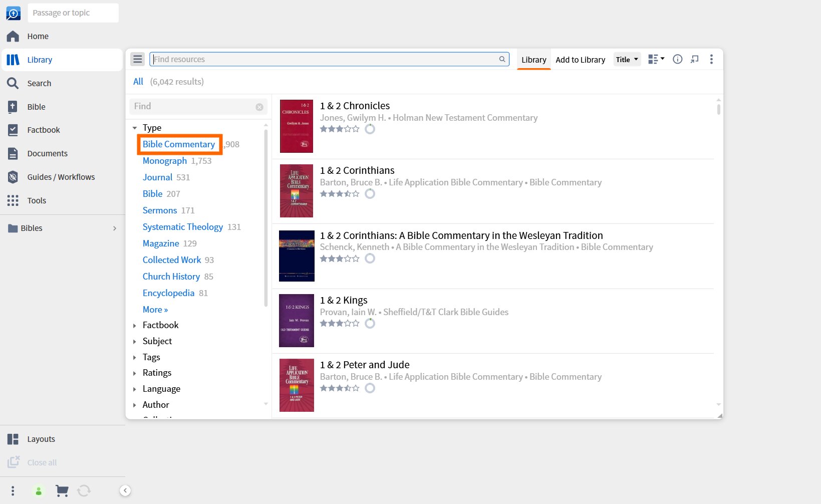Open the sidebar more-options menu

[x=13, y=490]
